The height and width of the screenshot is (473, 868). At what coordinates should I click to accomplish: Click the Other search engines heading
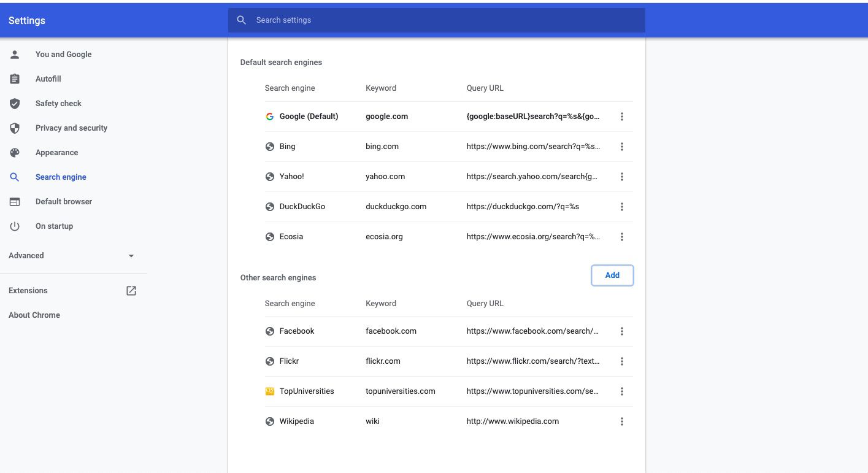[278, 278]
